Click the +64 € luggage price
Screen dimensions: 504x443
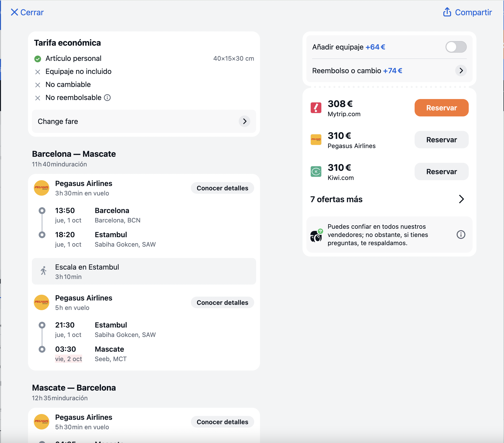(375, 47)
